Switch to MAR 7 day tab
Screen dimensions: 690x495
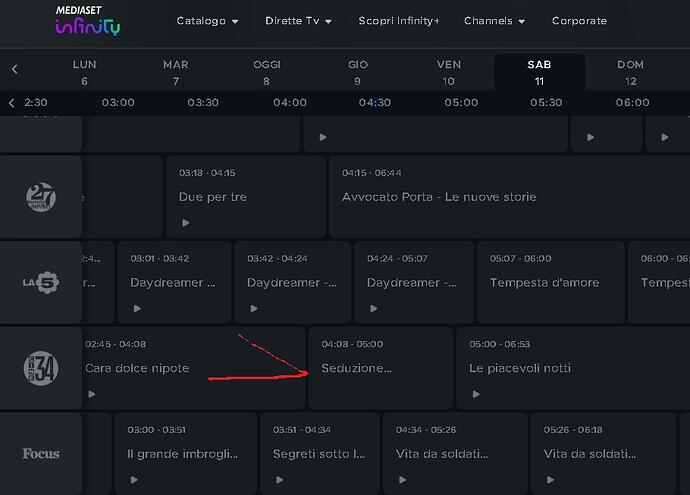tap(176, 73)
